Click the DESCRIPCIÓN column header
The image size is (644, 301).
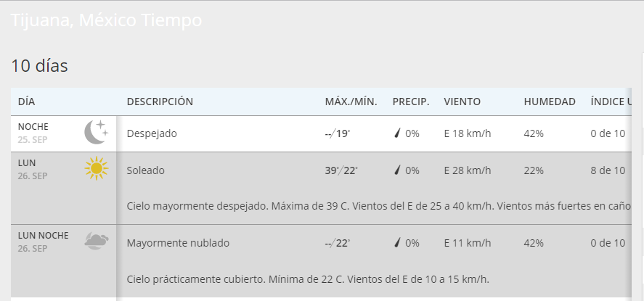click(160, 102)
